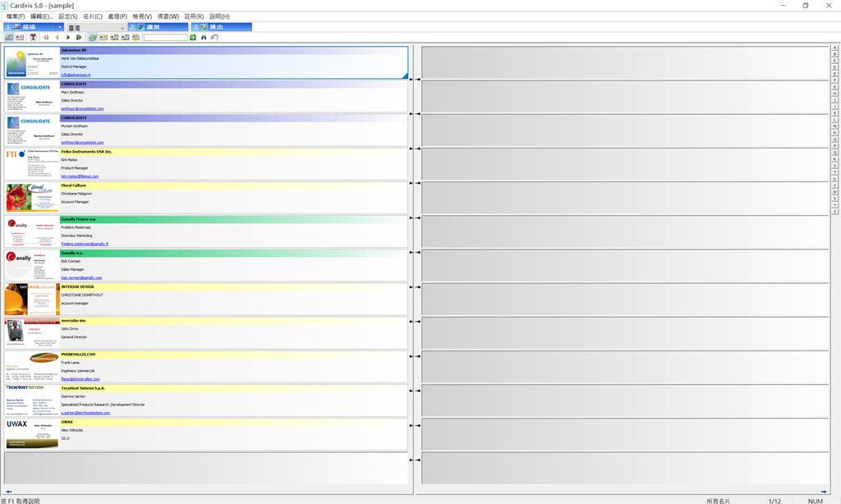Viewport: 841px width, 504px height.
Task: Jump to letter M index tab
Action: pyautogui.click(x=834, y=126)
